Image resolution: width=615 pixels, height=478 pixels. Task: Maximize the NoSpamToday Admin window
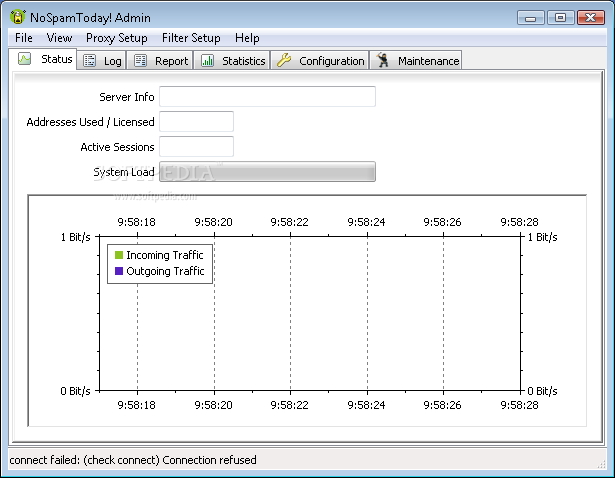point(560,18)
